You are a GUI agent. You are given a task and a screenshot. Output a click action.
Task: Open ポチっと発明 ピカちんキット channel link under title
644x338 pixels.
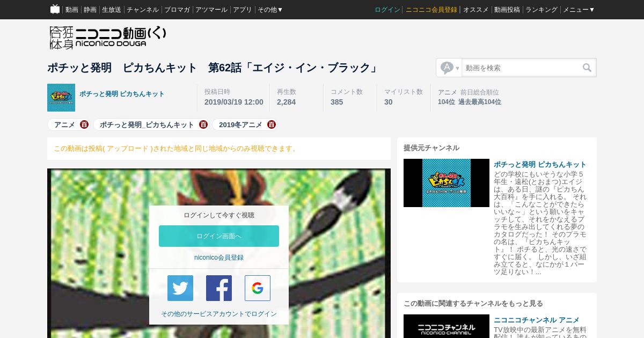[122, 94]
